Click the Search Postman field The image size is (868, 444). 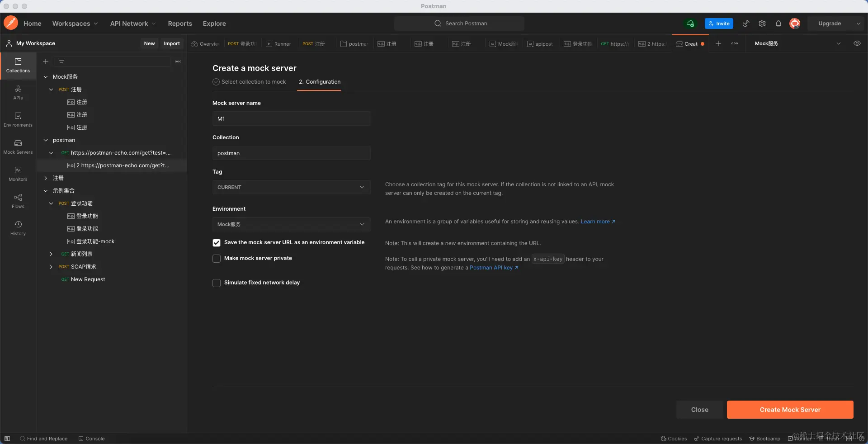[x=459, y=24]
